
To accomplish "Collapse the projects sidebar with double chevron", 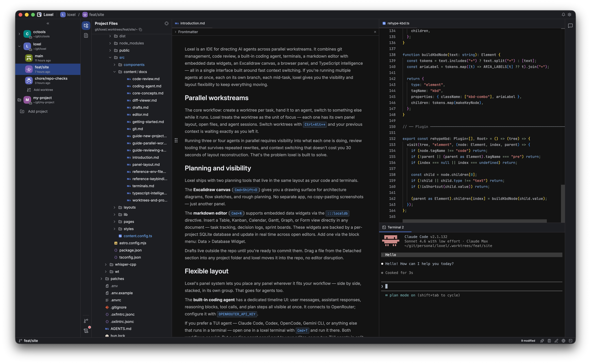I will [x=48, y=23].
